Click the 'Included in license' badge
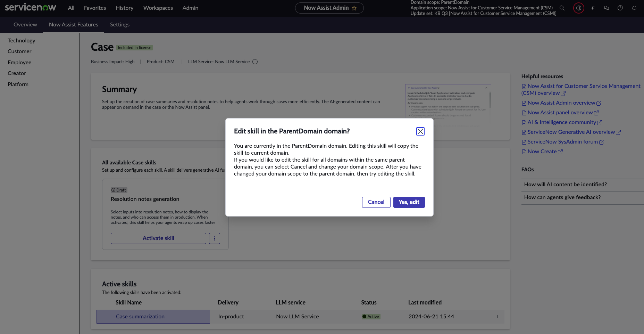Screen dimensions: 644x334 tap(135, 48)
